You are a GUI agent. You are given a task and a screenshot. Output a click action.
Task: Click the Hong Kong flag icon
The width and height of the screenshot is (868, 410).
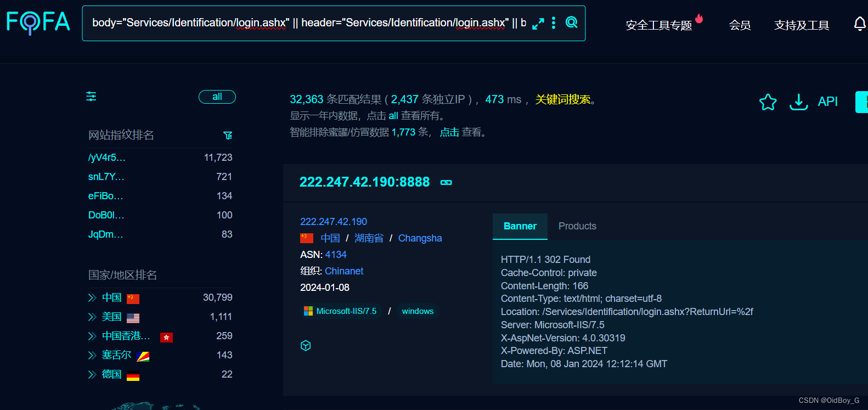(x=167, y=338)
